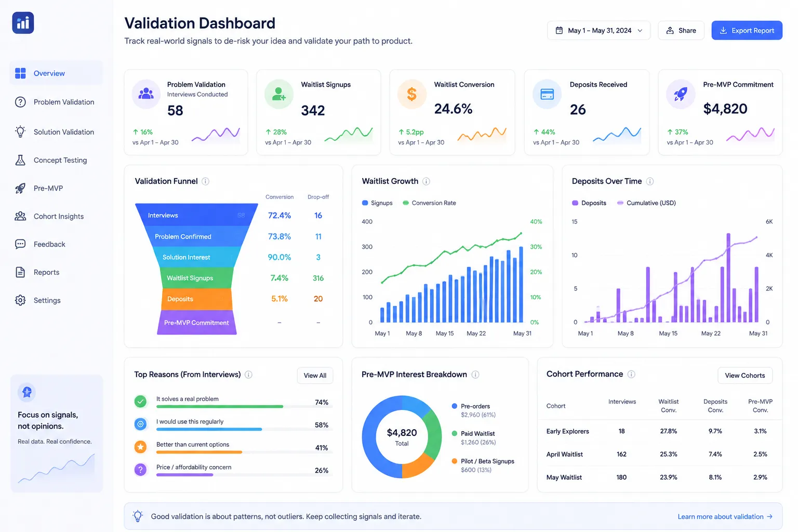Click the app logo in the sidebar
The image size is (798, 532).
23,23
